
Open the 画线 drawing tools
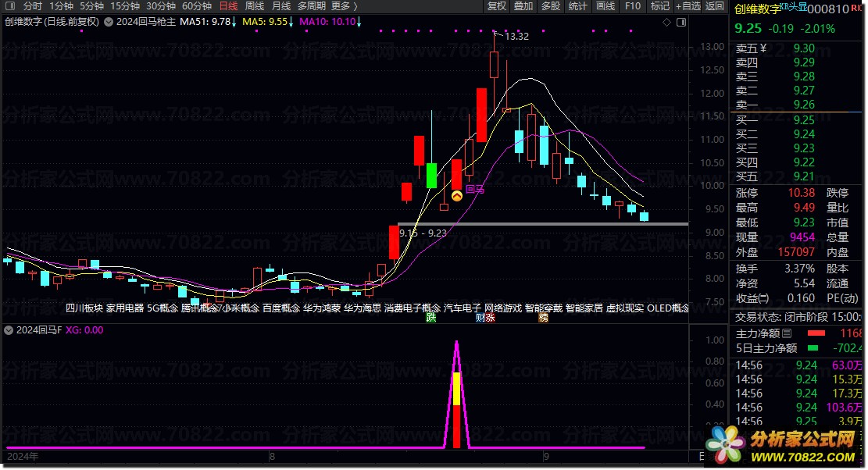[x=605, y=6]
